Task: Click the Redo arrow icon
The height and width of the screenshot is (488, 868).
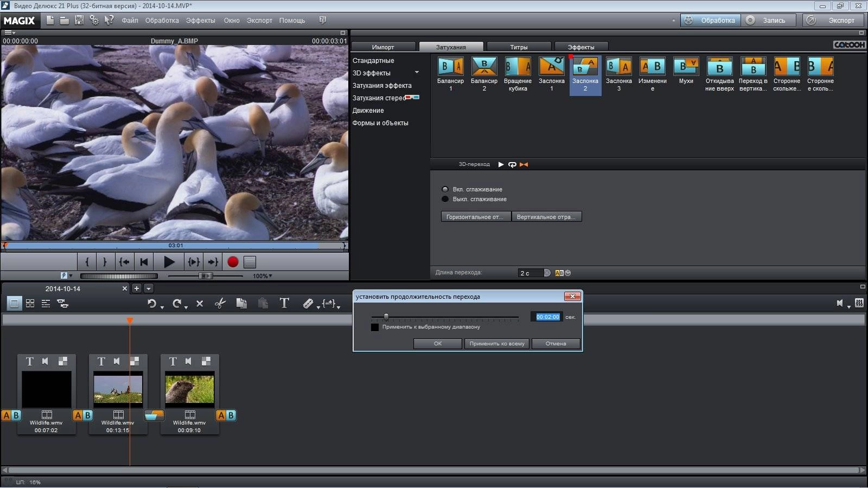Action: point(176,304)
